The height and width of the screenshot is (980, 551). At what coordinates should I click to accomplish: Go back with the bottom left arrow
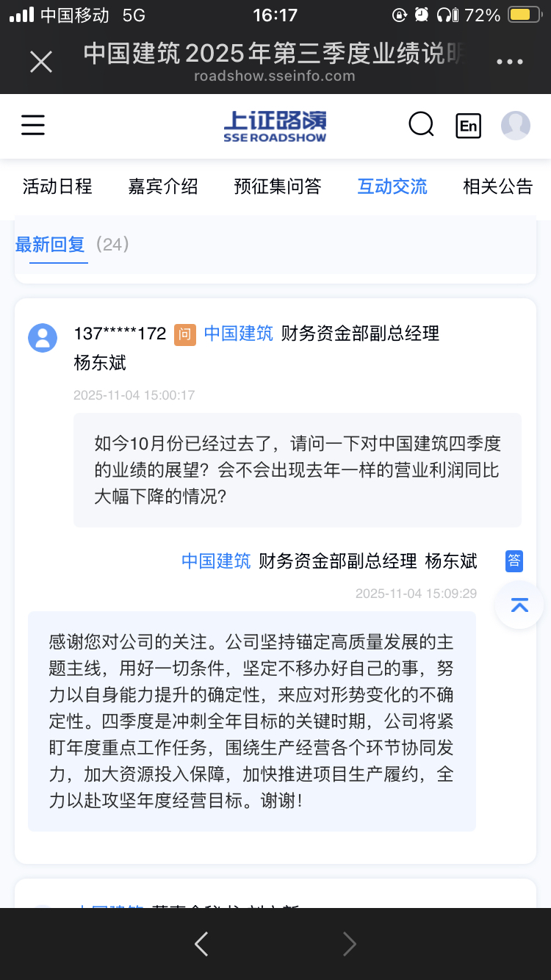click(201, 944)
